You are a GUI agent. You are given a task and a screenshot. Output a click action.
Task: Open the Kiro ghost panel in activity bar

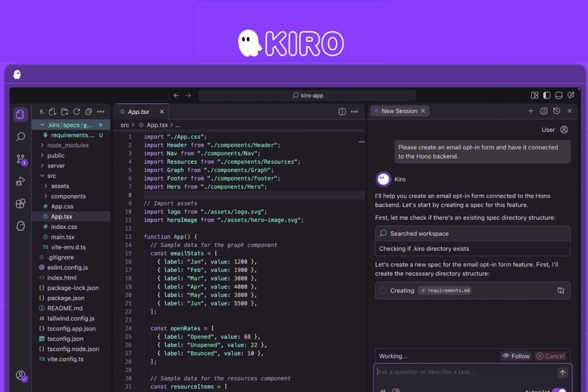[21, 226]
